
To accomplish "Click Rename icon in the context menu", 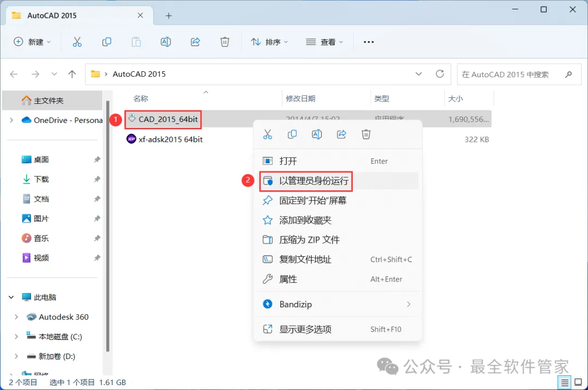I will tap(317, 134).
